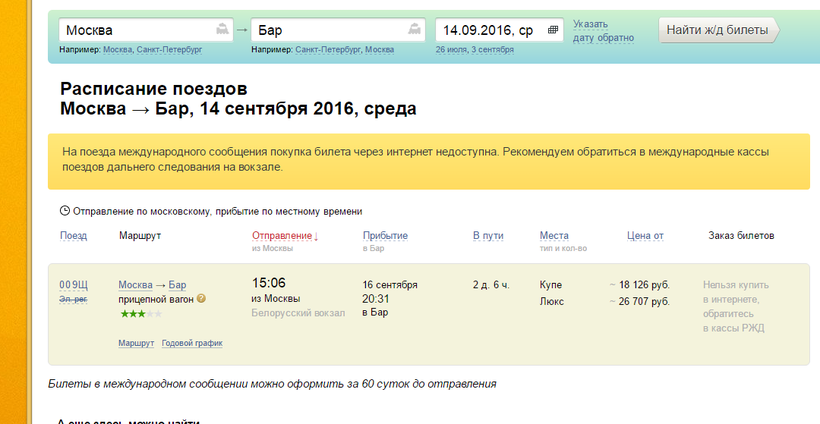Click Указать дату обратно link
The width and height of the screenshot is (820, 424).
pyautogui.click(x=604, y=31)
